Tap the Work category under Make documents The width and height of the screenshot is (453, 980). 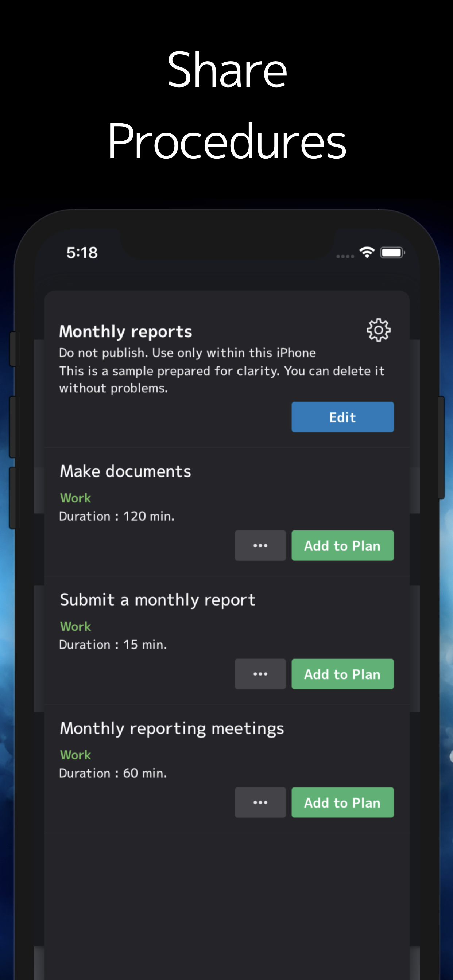pyautogui.click(x=75, y=498)
